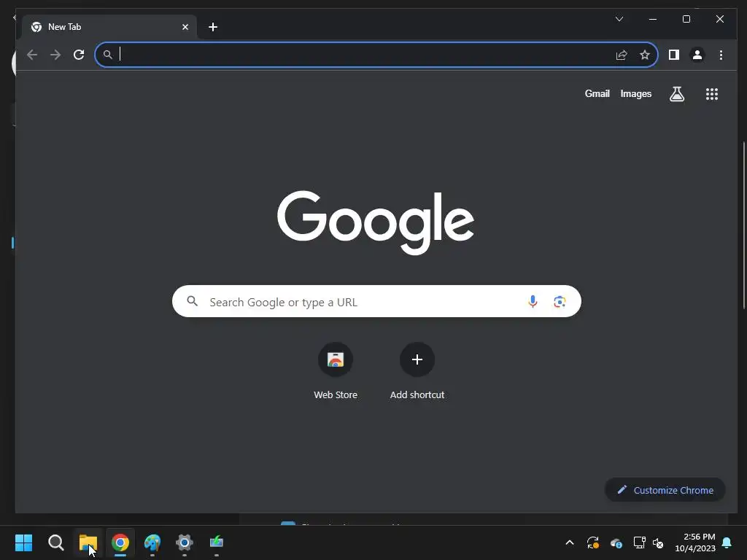
Task: Show hidden system tray icons
Action: 569,542
